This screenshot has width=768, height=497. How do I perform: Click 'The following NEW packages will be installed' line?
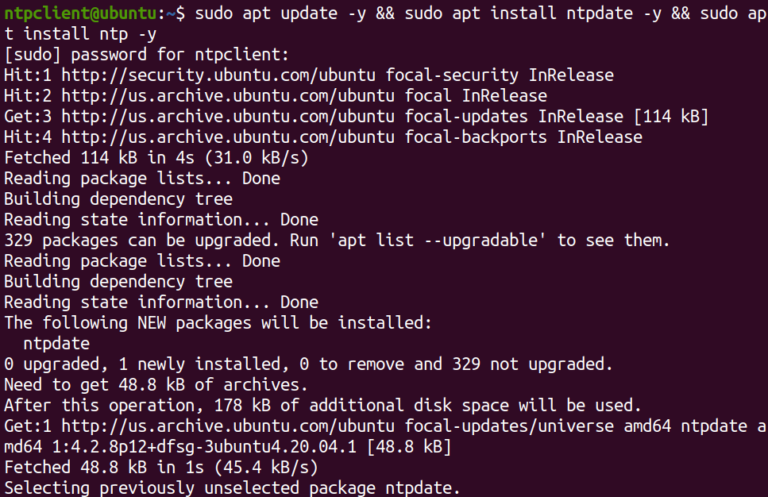(x=218, y=323)
